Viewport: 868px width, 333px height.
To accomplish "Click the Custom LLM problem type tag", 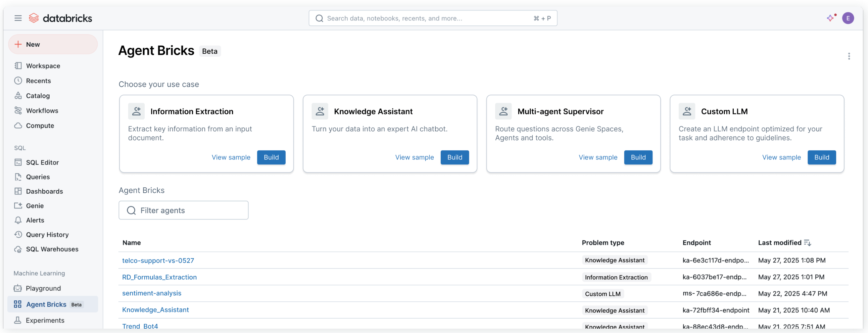I will pyautogui.click(x=603, y=294).
